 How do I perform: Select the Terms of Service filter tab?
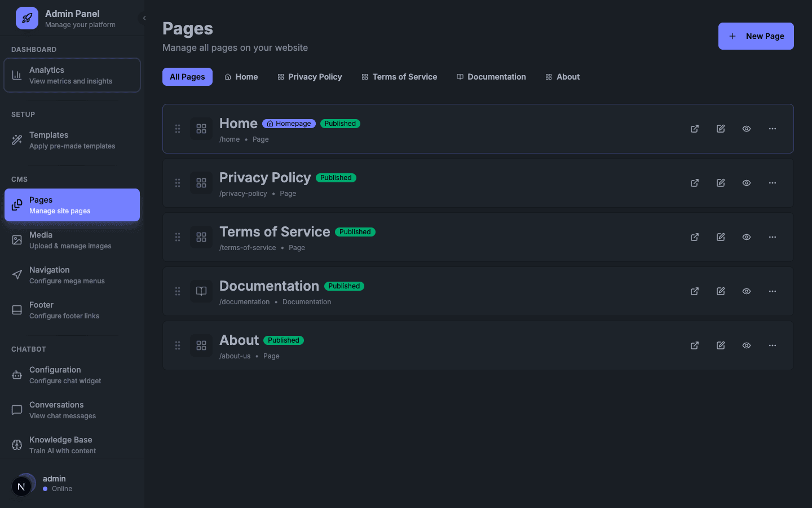pyautogui.click(x=399, y=76)
